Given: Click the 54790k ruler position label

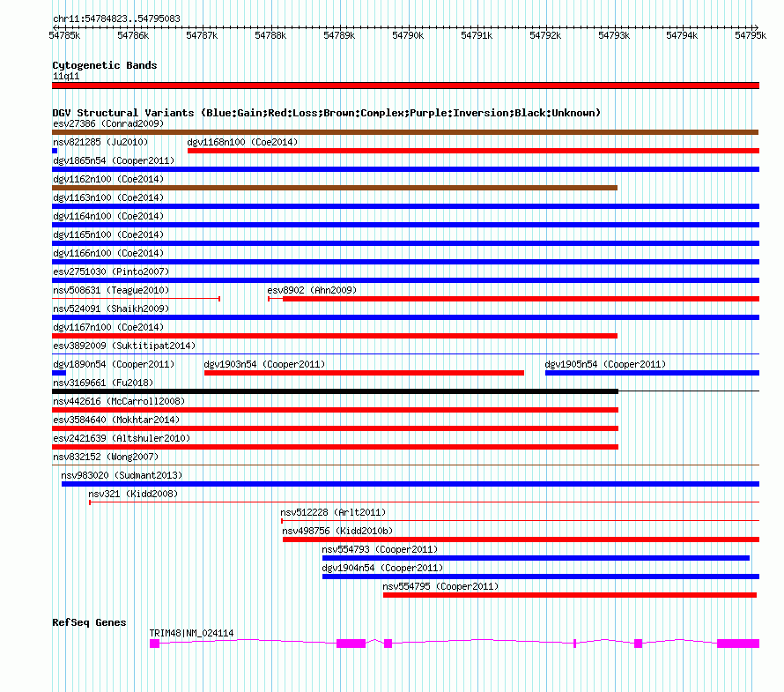Looking at the screenshot, I should (x=408, y=35).
